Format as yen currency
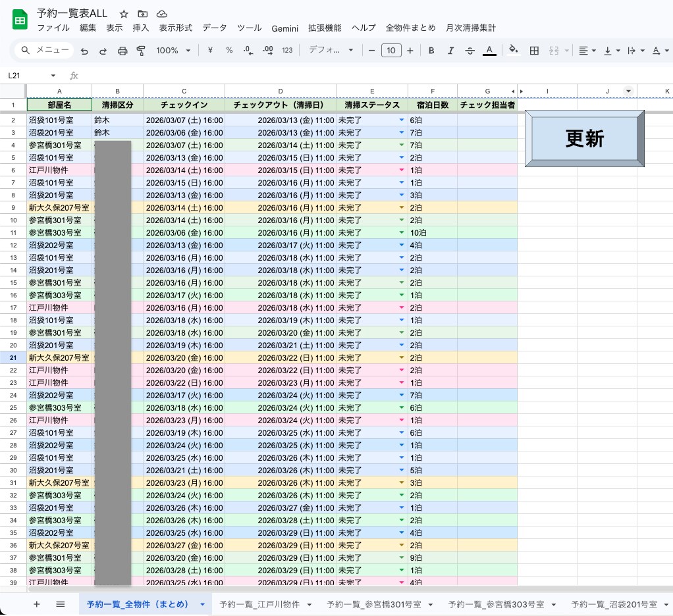The height and width of the screenshot is (616, 673). [x=210, y=50]
